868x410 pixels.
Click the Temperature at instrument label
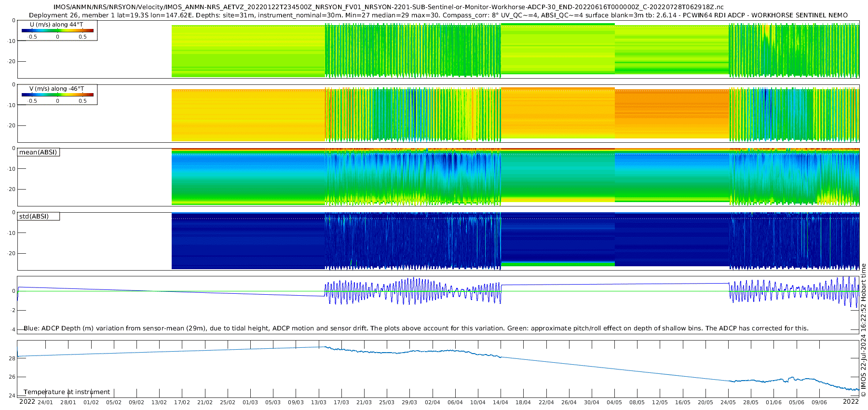point(67,392)
